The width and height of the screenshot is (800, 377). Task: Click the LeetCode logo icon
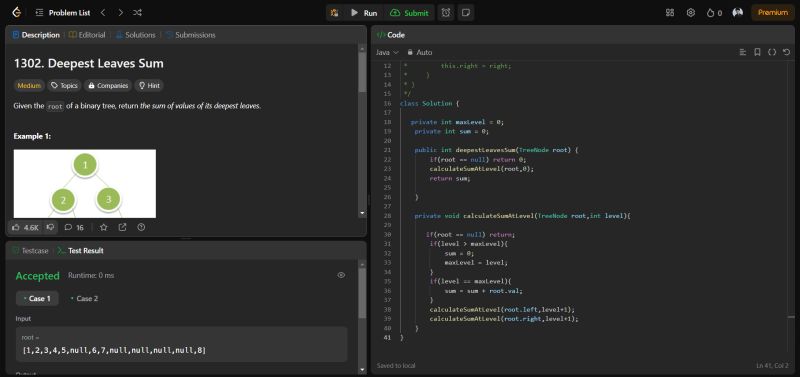(16, 13)
